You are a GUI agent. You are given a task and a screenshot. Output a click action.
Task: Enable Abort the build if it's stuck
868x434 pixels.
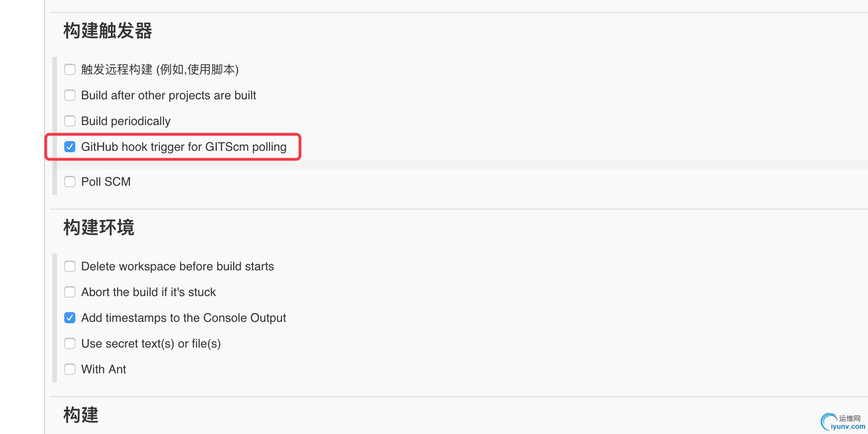click(x=70, y=292)
